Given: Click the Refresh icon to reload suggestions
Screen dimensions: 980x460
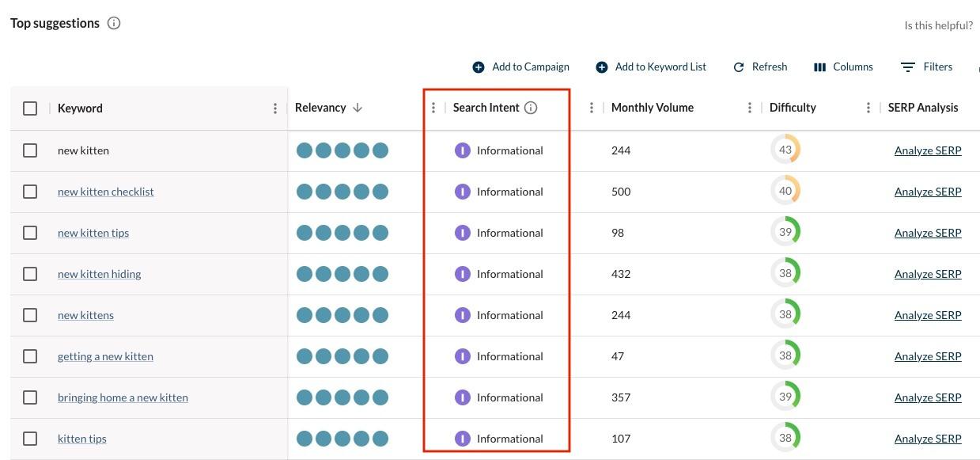Looking at the screenshot, I should [x=738, y=67].
